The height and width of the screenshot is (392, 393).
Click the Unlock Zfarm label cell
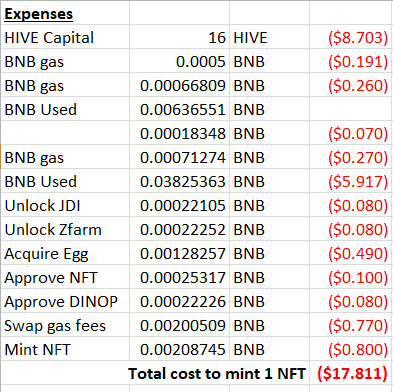click(65, 229)
